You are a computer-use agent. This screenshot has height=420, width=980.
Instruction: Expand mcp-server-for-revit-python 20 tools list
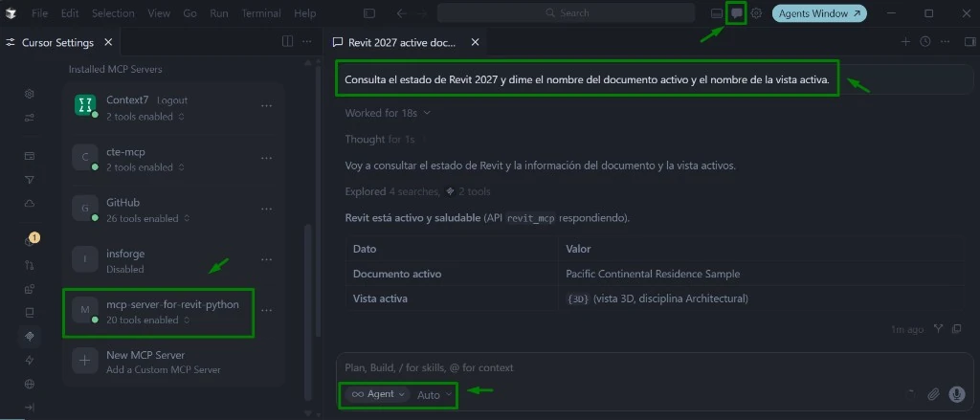click(186, 320)
